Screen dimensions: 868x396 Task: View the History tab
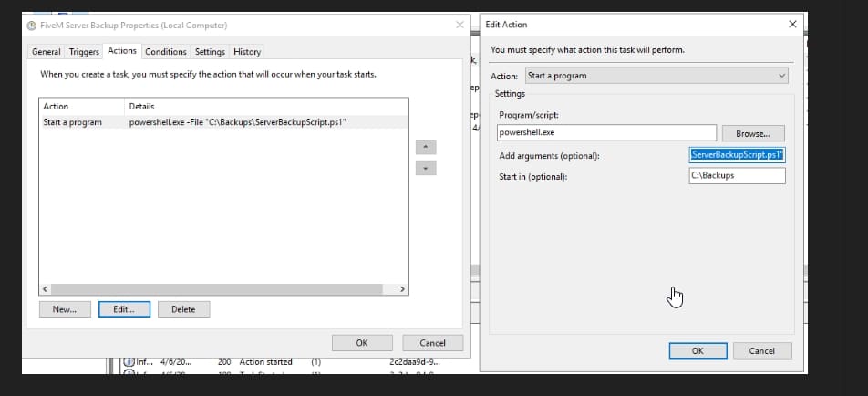246,52
